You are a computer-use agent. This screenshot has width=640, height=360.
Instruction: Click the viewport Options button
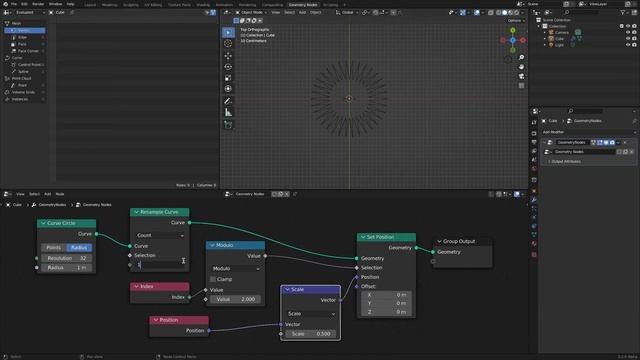tap(516, 21)
